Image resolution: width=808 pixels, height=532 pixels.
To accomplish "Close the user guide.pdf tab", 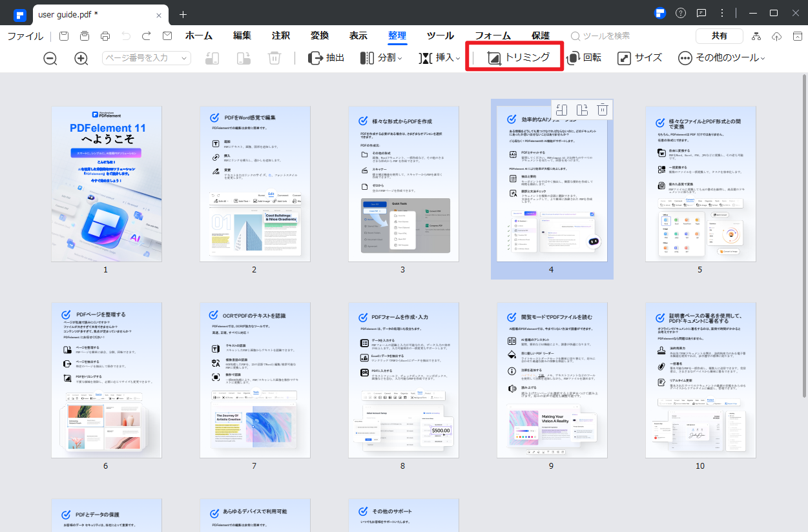I will [x=159, y=15].
